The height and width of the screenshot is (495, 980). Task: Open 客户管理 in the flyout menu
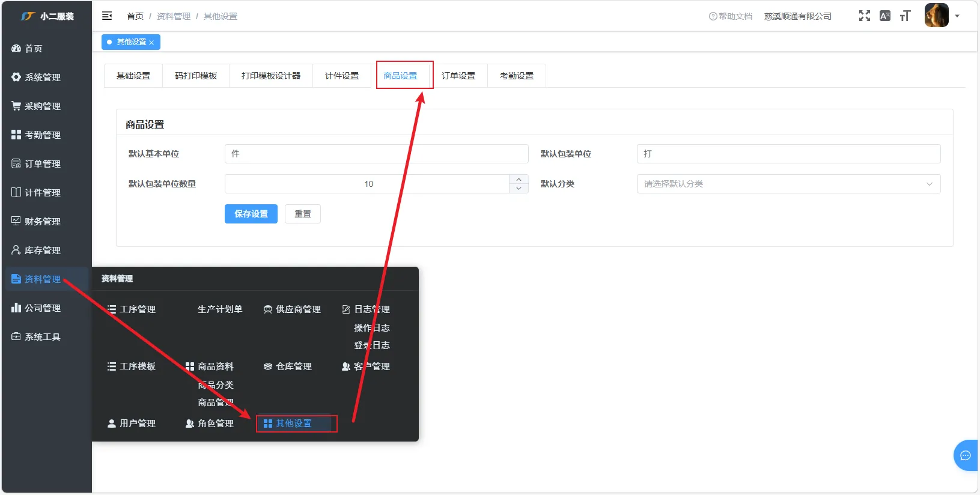(x=366, y=366)
